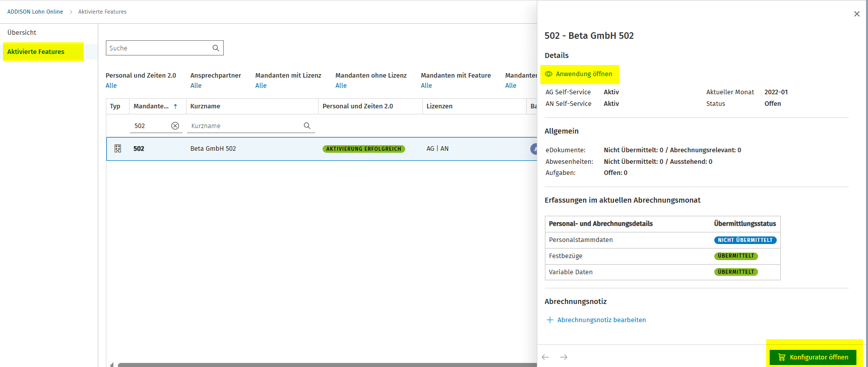Open the Mandanten mit Feature filter dropdown
Viewport: 868px width, 367px height.
coord(426,86)
